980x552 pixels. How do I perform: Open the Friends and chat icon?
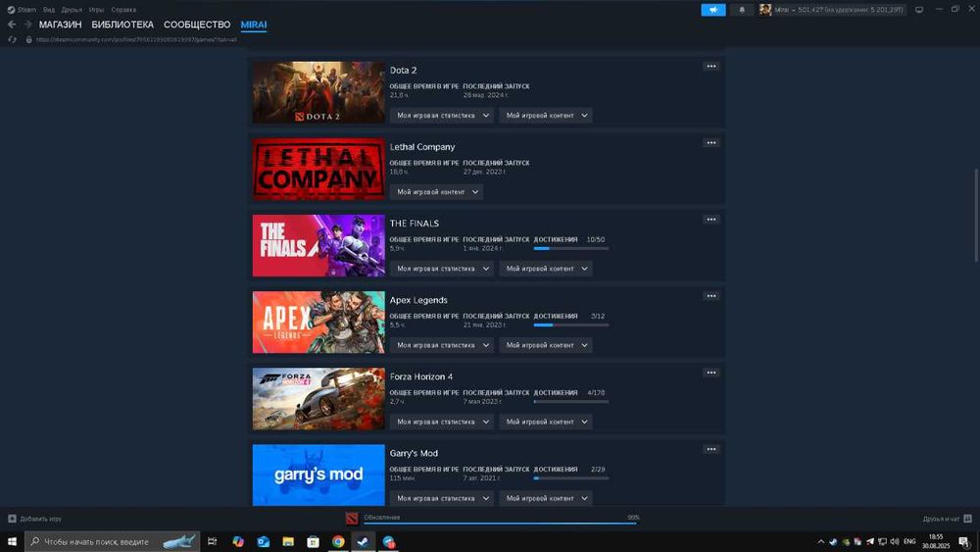(x=967, y=519)
